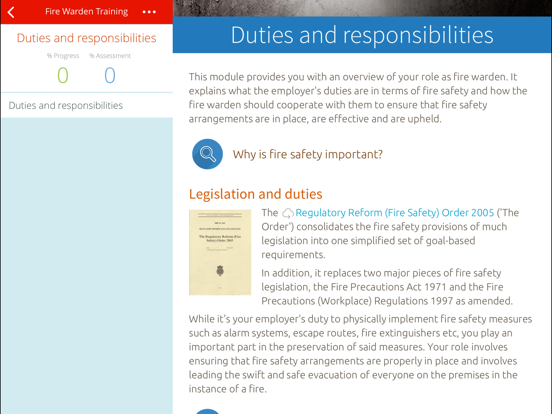This screenshot has width=552, height=414.
Task: Tap the '% Assessment' label
Action: click(110, 56)
